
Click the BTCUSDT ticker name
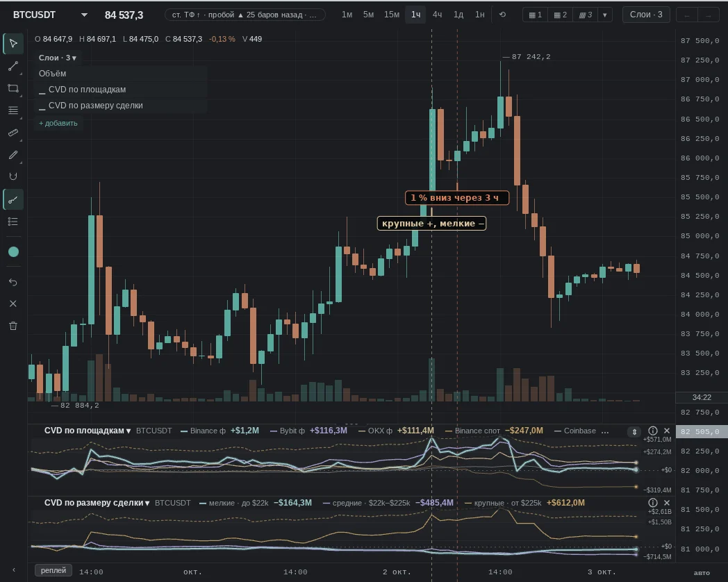pos(34,15)
